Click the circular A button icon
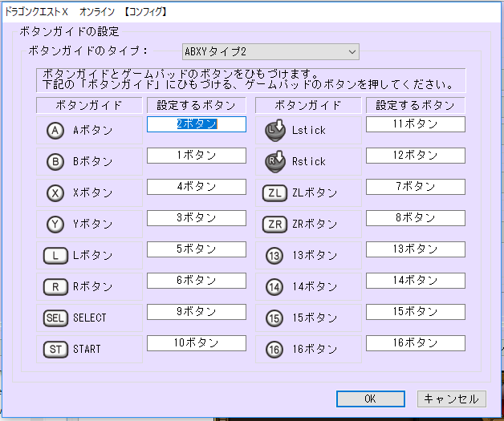 tap(55, 131)
